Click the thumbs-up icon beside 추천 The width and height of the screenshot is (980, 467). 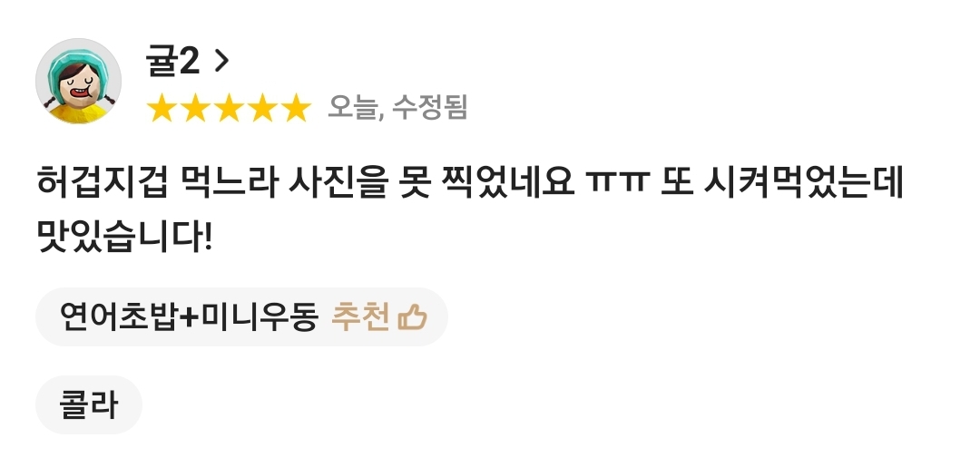click(413, 317)
